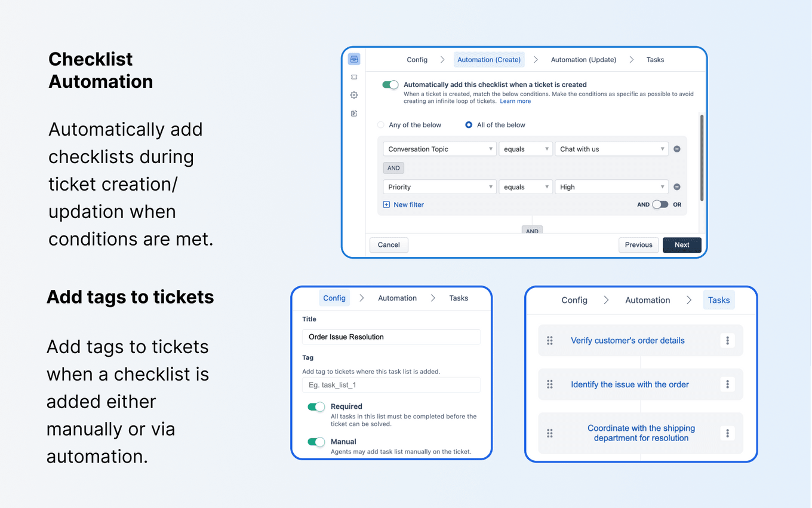Disable automatic checklist addition on ticket creation
This screenshot has width=812, height=508.
(390, 85)
